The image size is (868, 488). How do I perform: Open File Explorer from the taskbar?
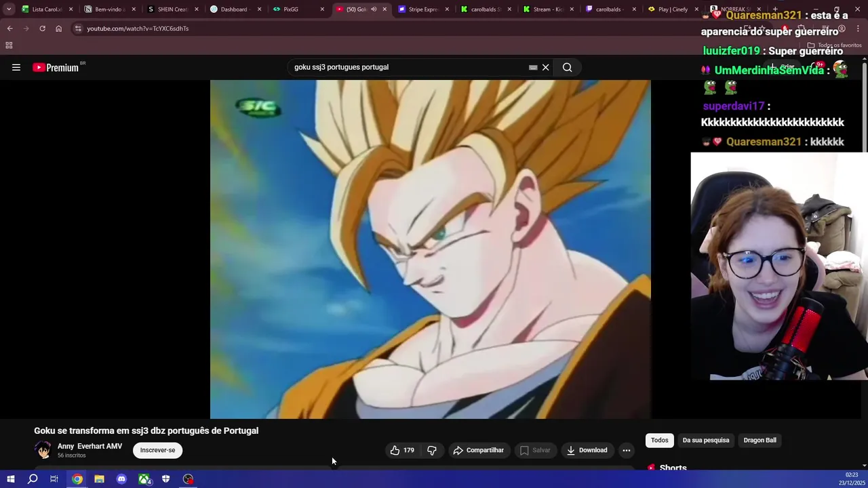(99, 479)
